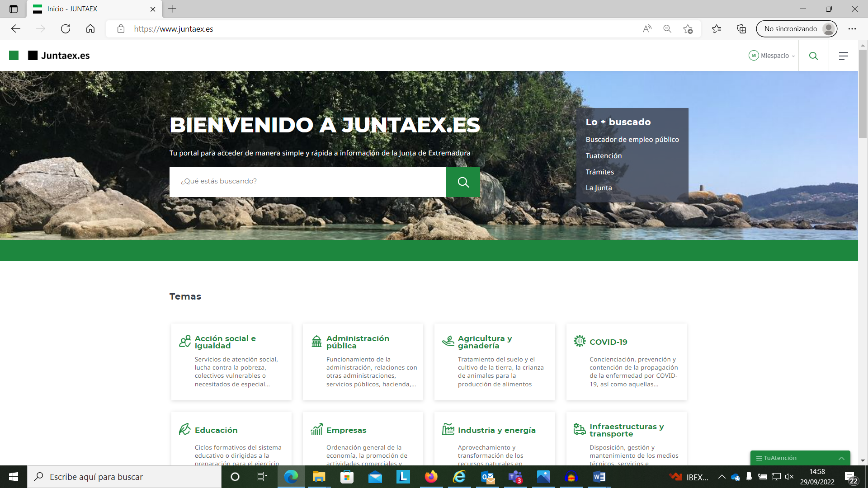Open the header search magnifier icon
This screenshot has width=868, height=488.
point(813,56)
